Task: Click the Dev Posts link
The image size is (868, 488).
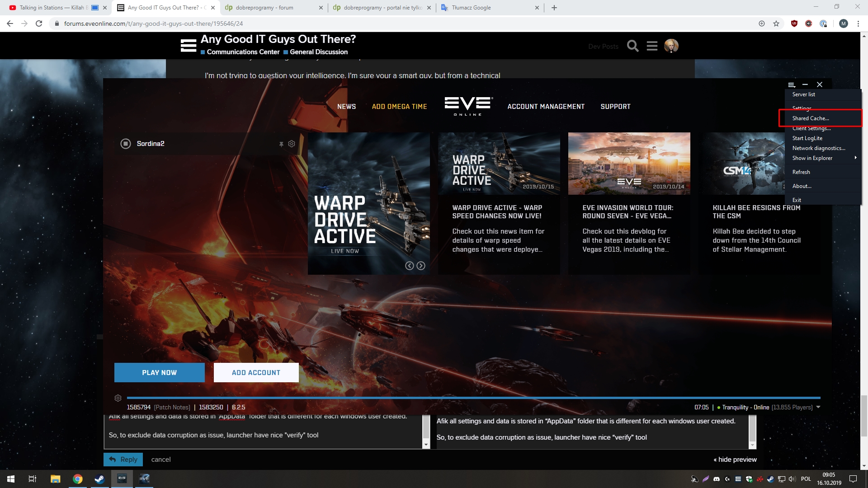Action: pos(604,46)
